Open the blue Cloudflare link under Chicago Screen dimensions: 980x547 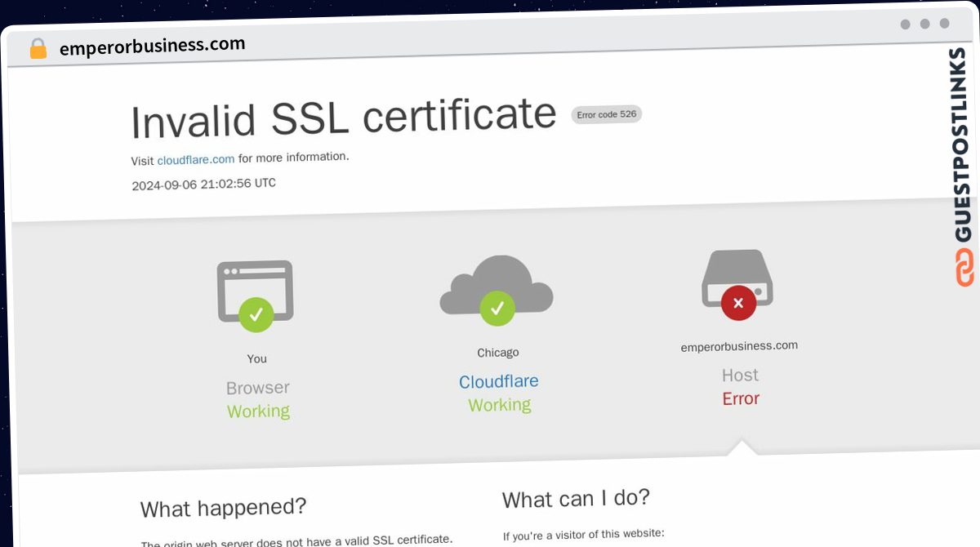498,381
